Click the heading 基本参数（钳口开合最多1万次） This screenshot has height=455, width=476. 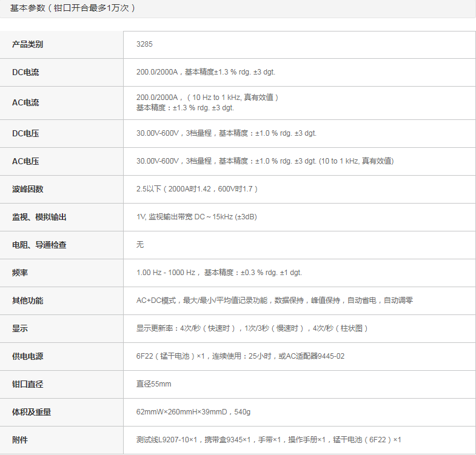[72, 8]
